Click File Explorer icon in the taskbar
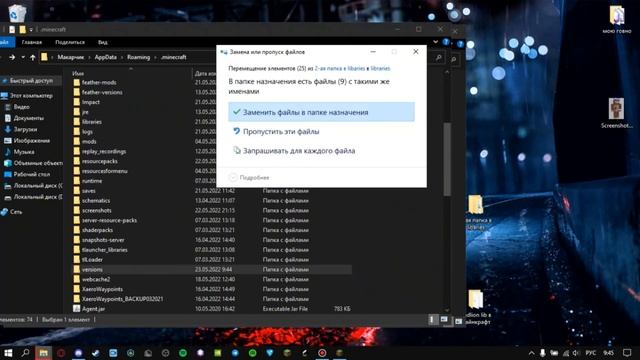This screenshot has width=640, height=360. 43,353
